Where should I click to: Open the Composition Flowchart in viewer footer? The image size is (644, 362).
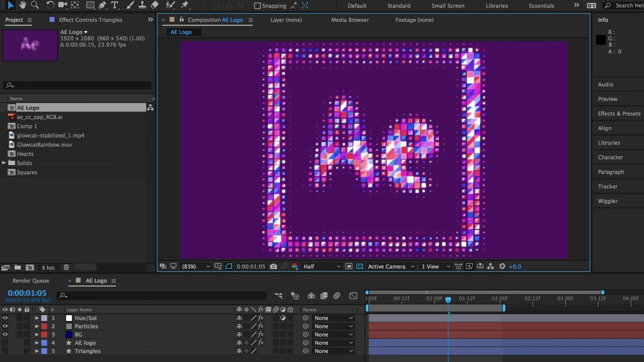(x=491, y=266)
